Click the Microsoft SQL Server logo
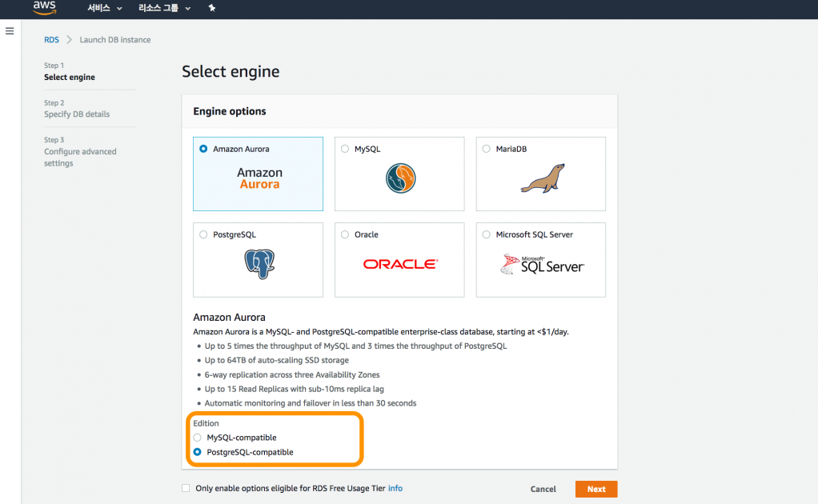The width and height of the screenshot is (818, 504). pos(541,264)
